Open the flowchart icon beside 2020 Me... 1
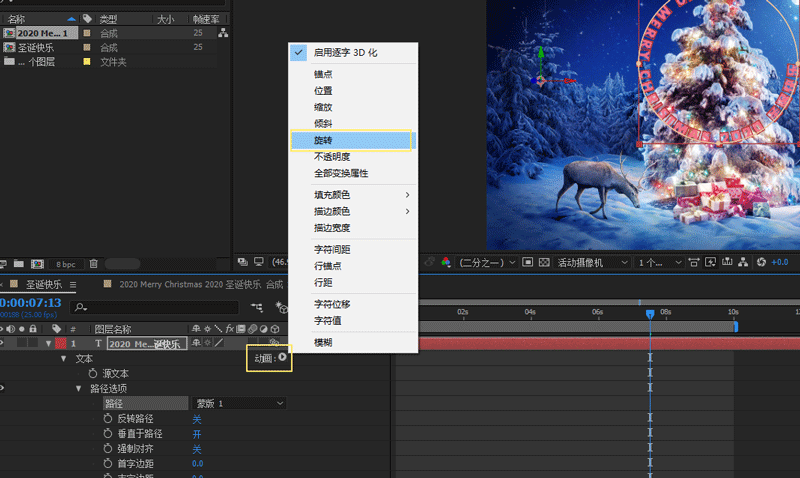This screenshot has height=478, width=800. [x=223, y=33]
